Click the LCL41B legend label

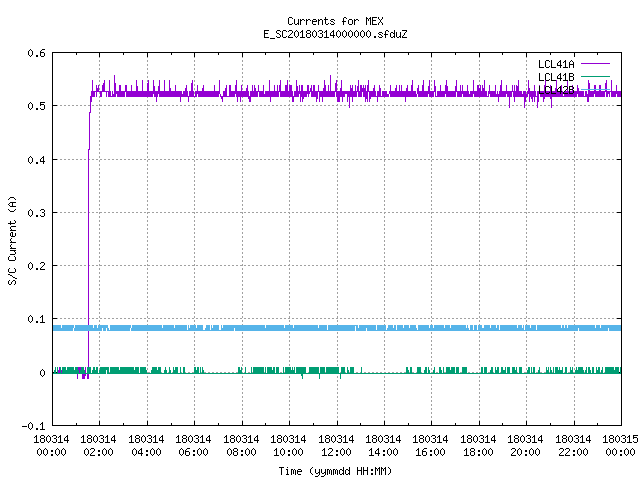556,77
